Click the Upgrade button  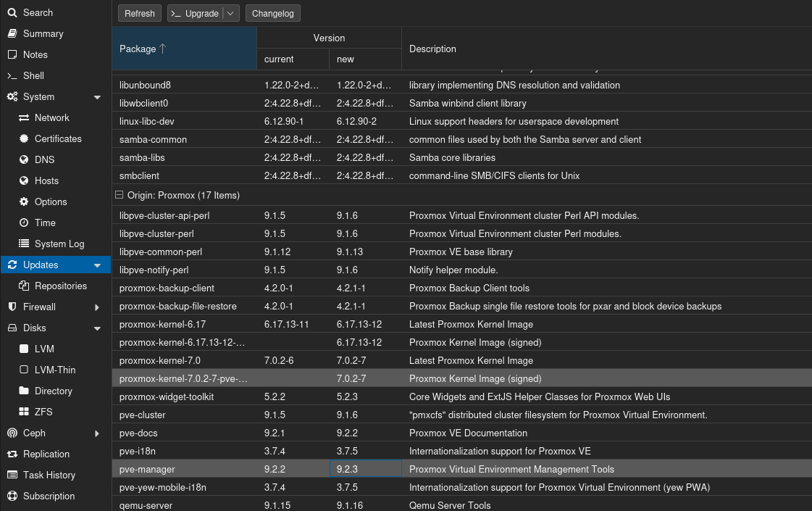click(x=196, y=14)
